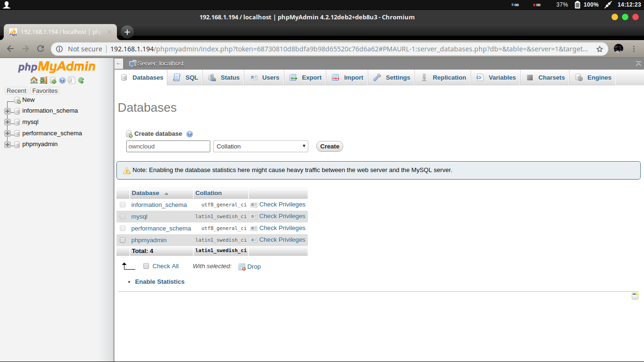Image resolution: width=644 pixels, height=362 pixels.
Task: Click the information_schema database icon in tree
Action: click(x=17, y=111)
